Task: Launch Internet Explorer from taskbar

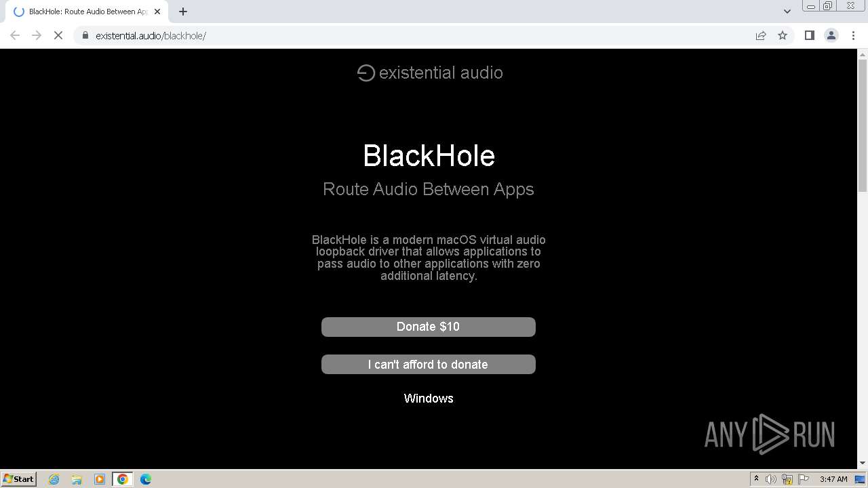Action: (54, 479)
